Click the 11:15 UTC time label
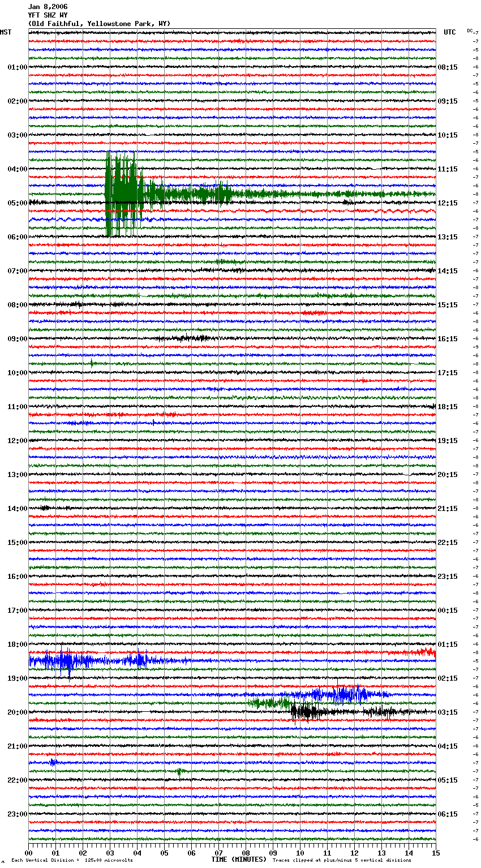 click(x=448, y=169)
